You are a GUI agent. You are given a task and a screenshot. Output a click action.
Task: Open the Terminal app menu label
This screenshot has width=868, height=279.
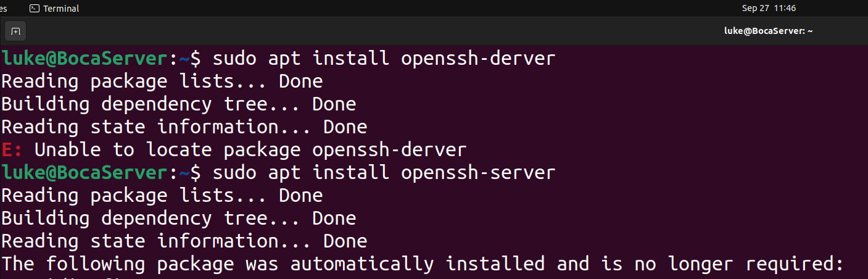(x=61, y=9)
